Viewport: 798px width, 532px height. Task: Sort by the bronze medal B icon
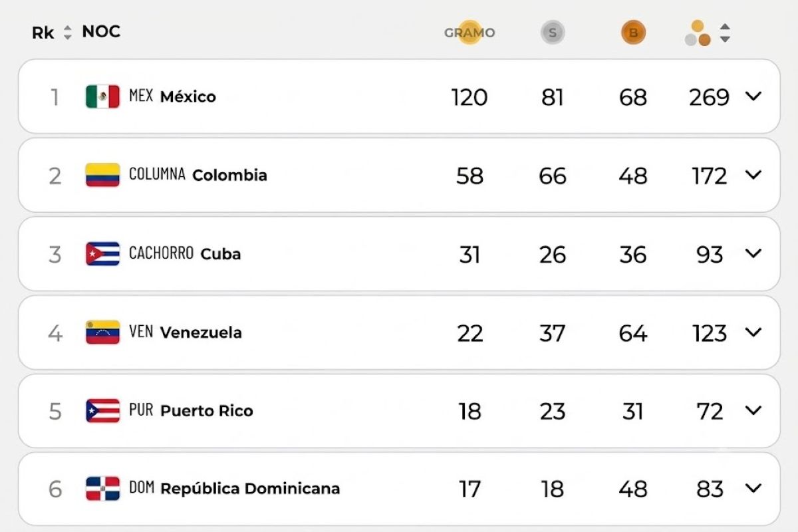tap(633, 32)
